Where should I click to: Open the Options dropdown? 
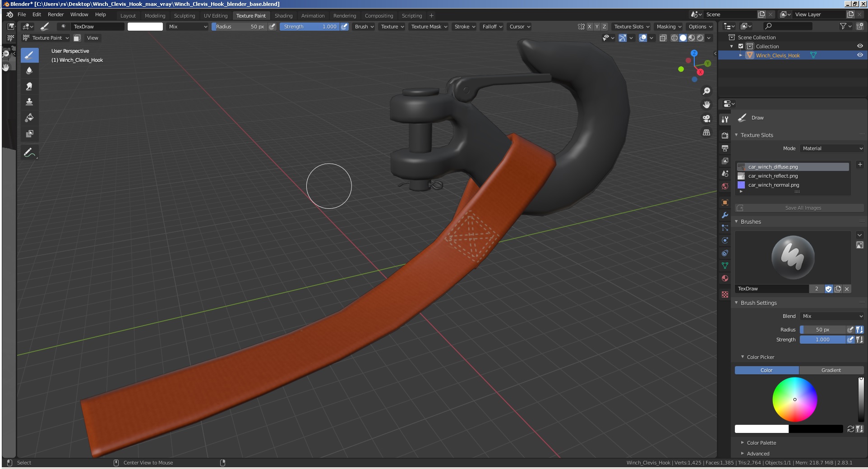[x=701, y=27]
